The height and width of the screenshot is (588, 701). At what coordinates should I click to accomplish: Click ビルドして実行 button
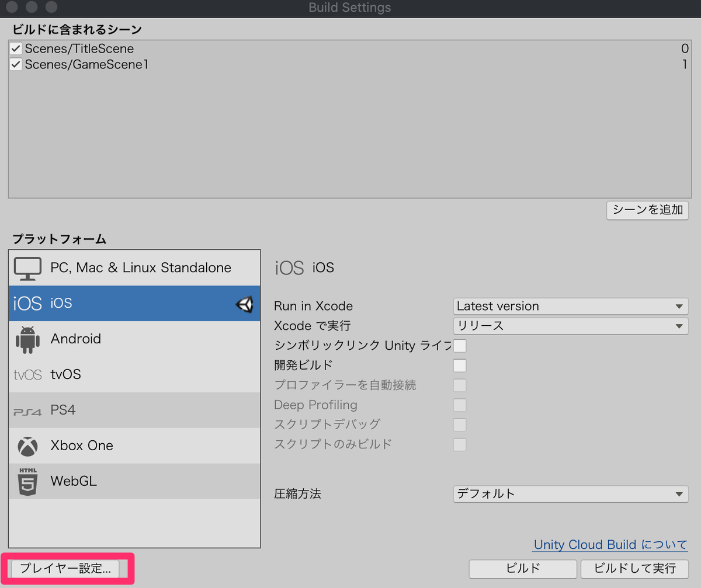click(634, 568)
